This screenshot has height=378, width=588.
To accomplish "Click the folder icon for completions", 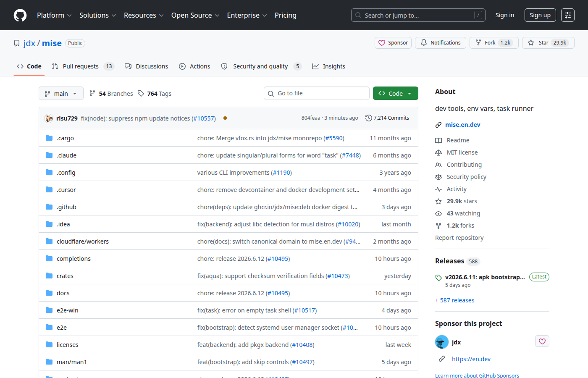I will pyautogui.click(x=49, y=258).
